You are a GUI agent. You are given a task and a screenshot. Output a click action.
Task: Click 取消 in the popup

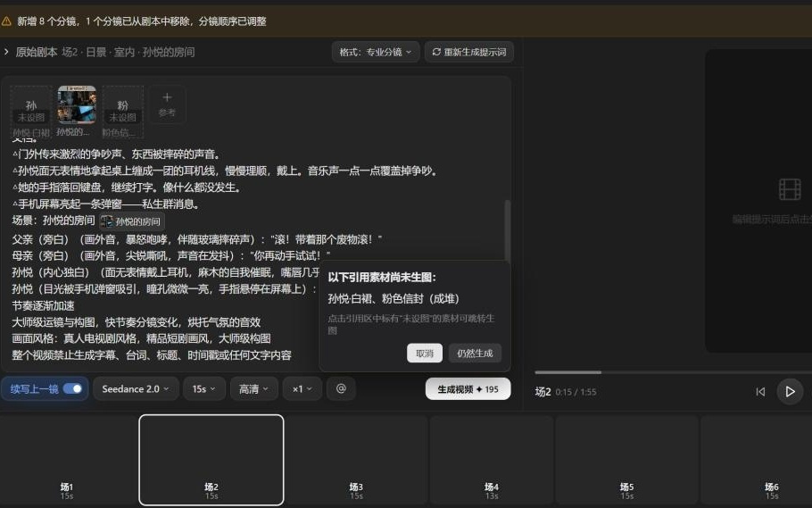tap(425, 353)
